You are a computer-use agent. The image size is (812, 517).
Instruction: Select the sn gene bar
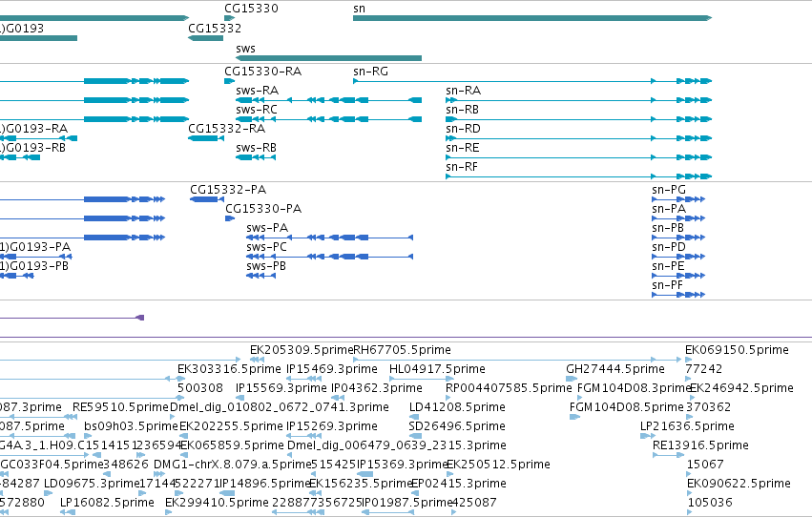[x=532, y=18]
